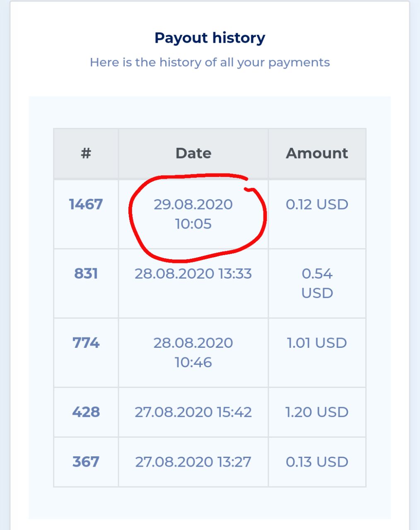Click the Amount column header
The image size is (420, 530).
(317, 153)
